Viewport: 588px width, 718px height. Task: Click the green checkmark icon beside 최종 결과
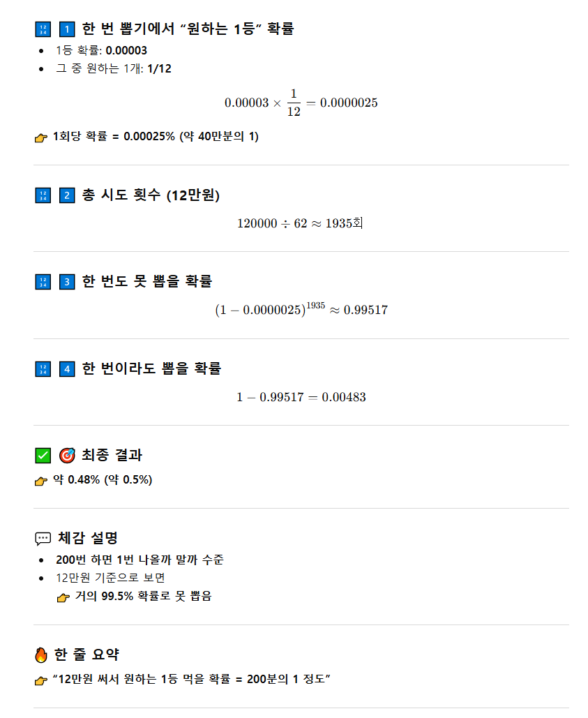(x=43, y=456)
